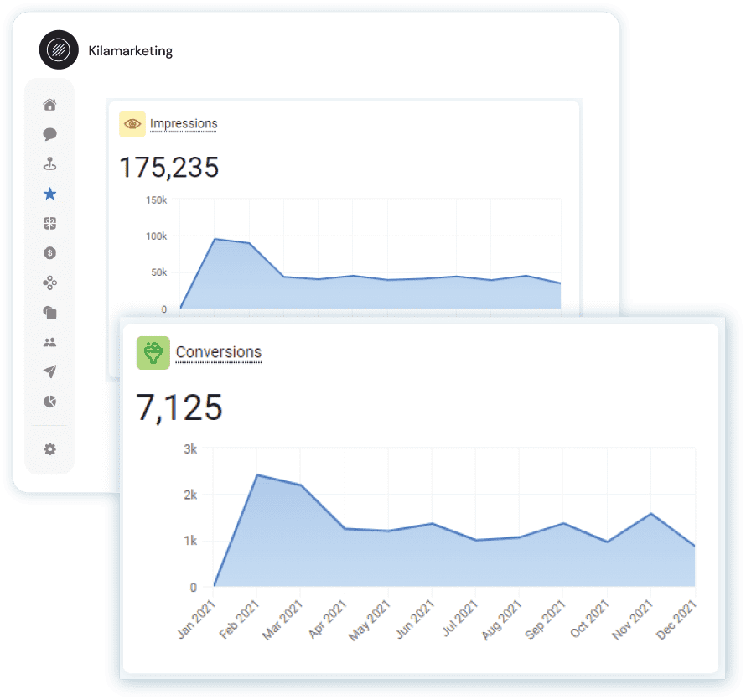Click the connected circles icon in sidebar
The image size is (746, 700).
[x=50, y=283]
